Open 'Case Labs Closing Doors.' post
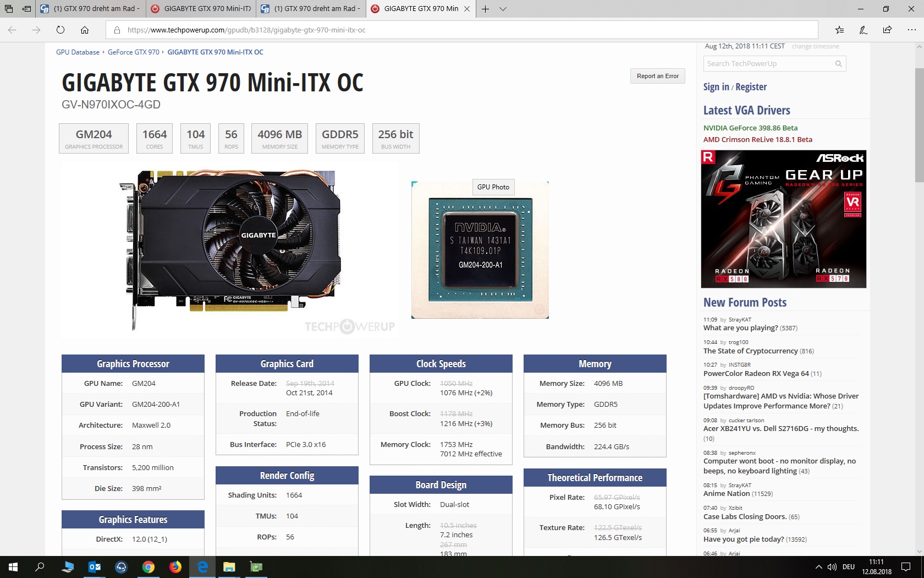The height and width of the screenshot is (578, 924). click(x=745, y=517)
